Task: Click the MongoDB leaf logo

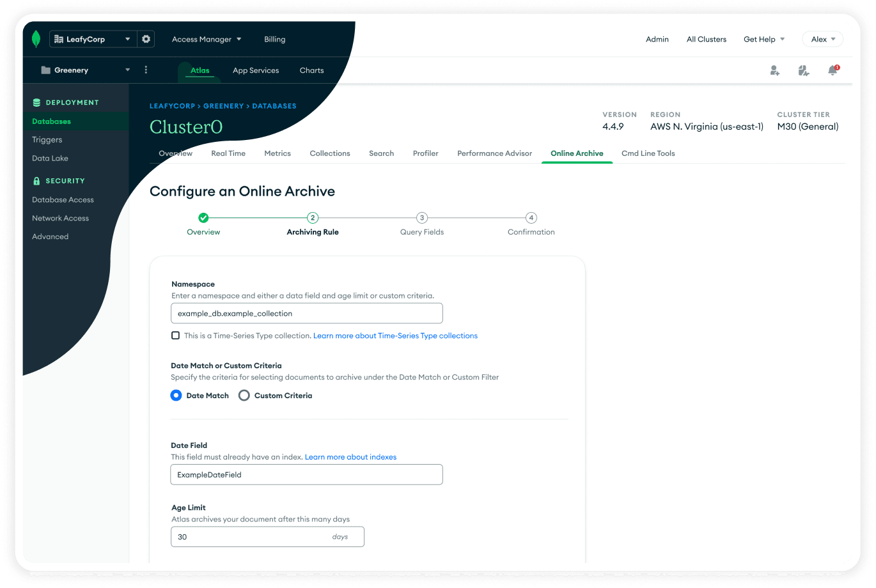Action: pyautogui.click(x=36, y=39)
